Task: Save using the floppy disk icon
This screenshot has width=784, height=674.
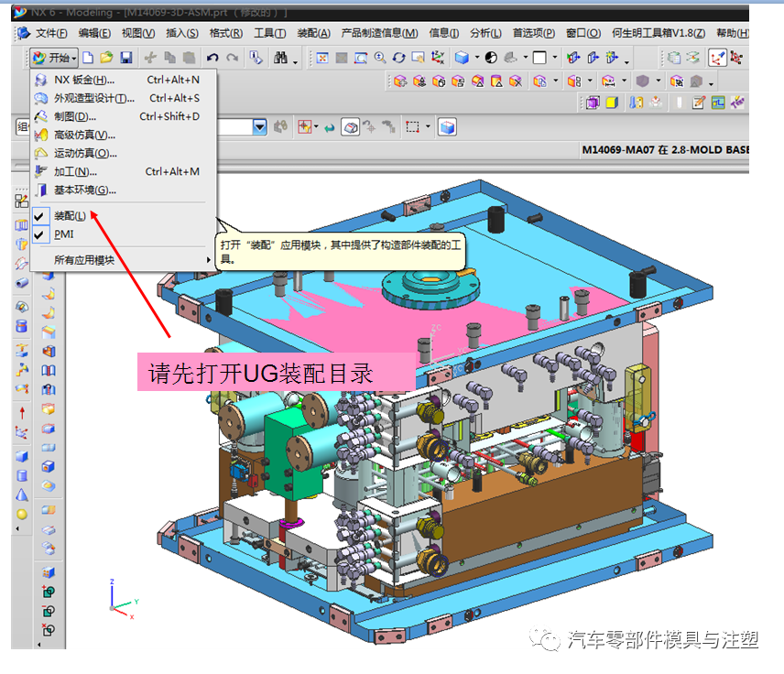Action: pyautogui.click(x=126, y=58)
